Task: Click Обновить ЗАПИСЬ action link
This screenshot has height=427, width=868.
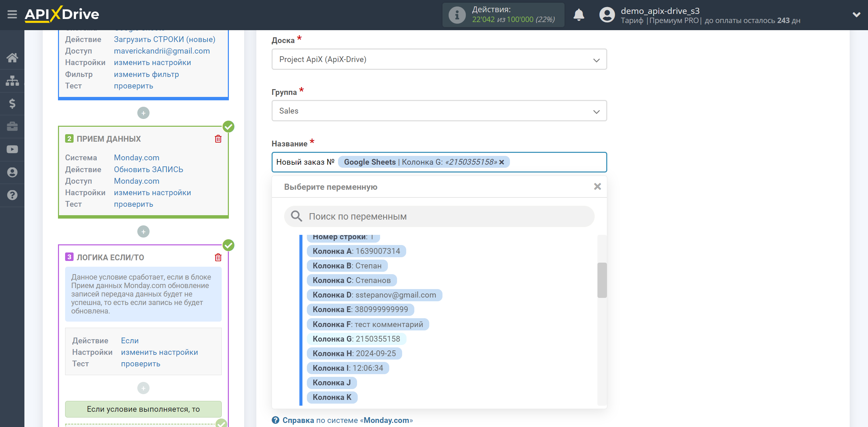Action: click(x=148, y=169)
